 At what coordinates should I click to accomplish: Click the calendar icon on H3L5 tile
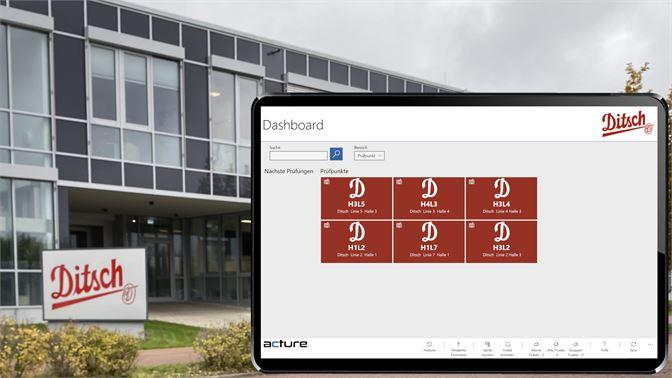tap(327, 182)
